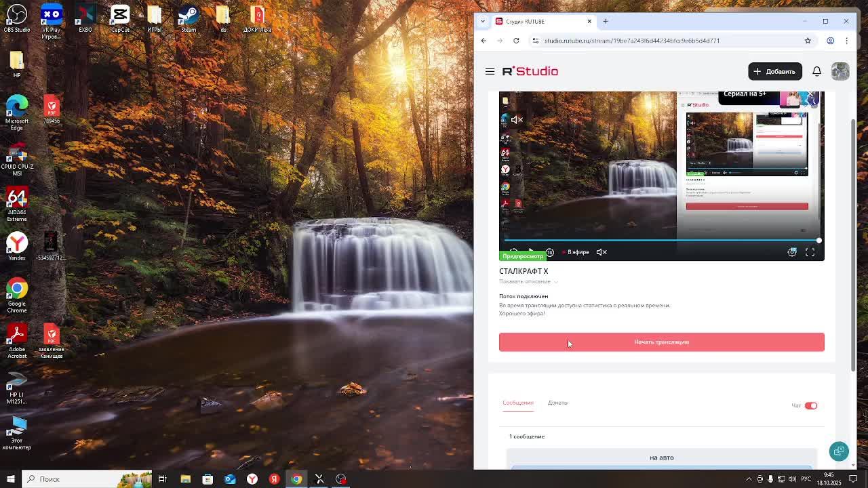
Task: Open the Chrome three-dot menu
Action: coord(846,41)
